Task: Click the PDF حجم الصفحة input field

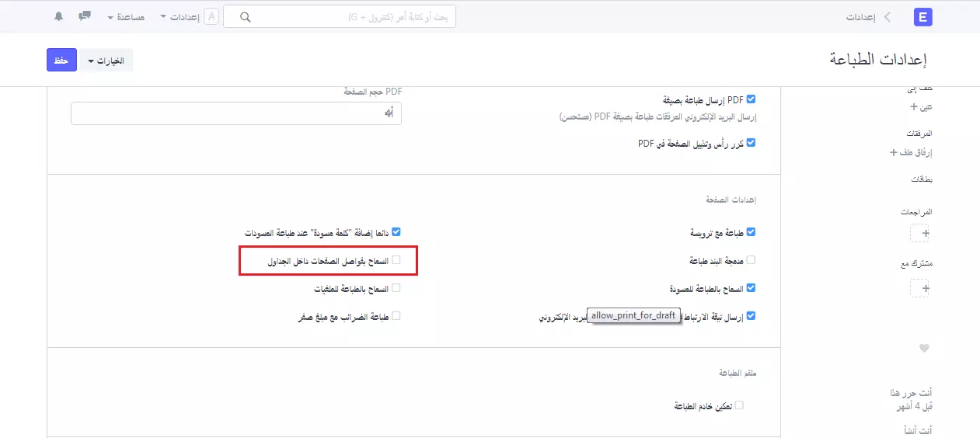Action: tap(236, 113)
